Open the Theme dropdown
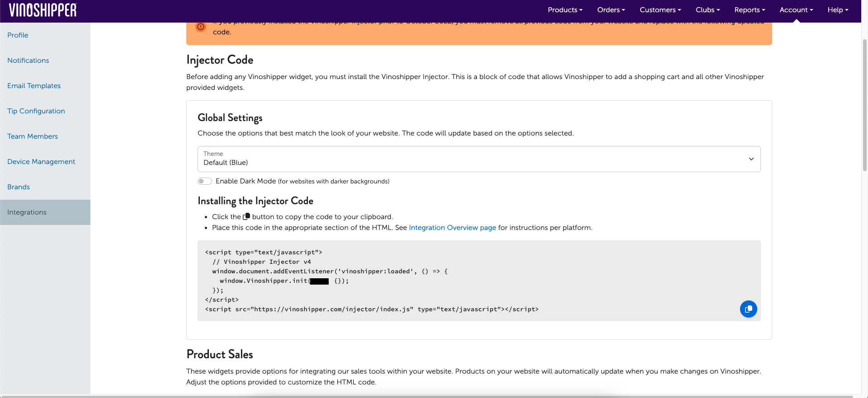The width and height of the screenshot is (868, 398). 479,159
